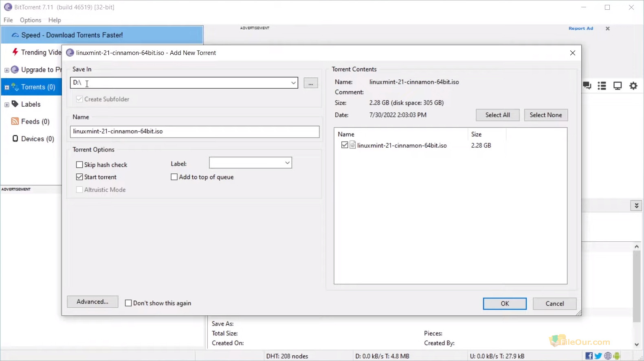Select the Labels item in sidebar

[31, 104]
